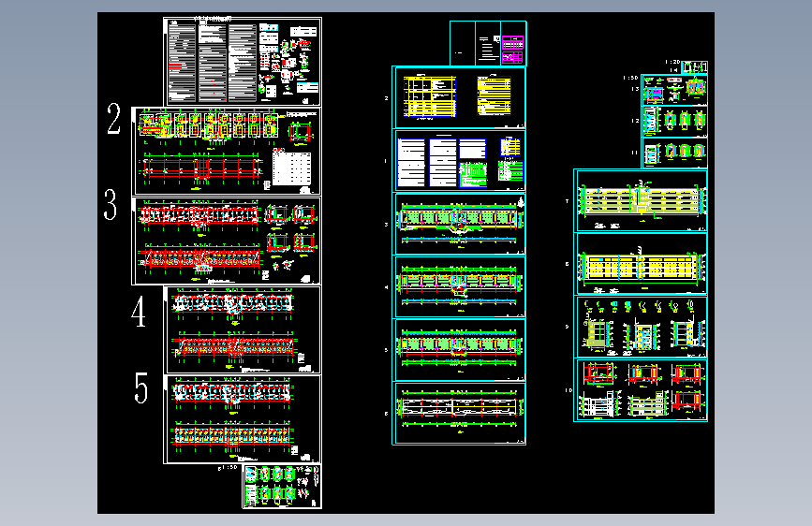
Task: Open the structural sheet beside label 4
Action: click(243, 329)
